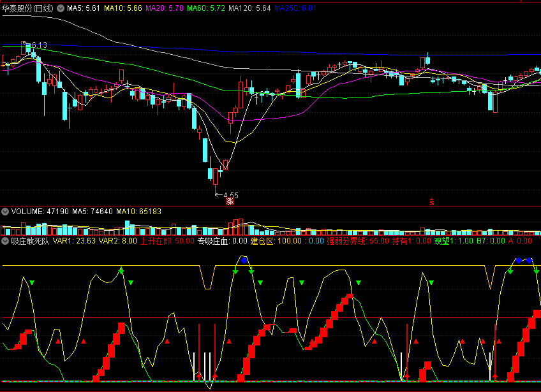Click the red S signal marker
This screenshot has height=392, width=541.
pos(432,202)
